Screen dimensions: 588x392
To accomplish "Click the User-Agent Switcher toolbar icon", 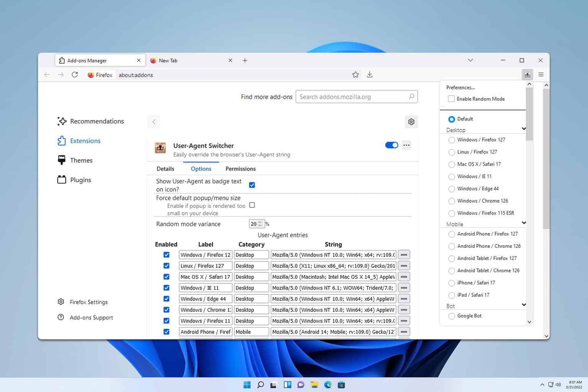I will pyautogui.click(x=527, y=75).
